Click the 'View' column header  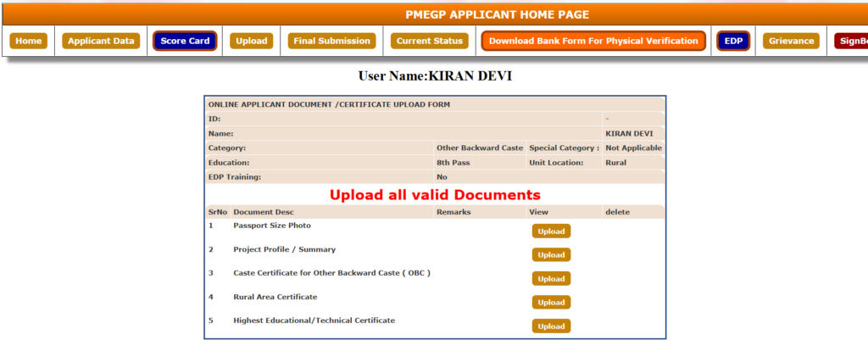[538, 212]
